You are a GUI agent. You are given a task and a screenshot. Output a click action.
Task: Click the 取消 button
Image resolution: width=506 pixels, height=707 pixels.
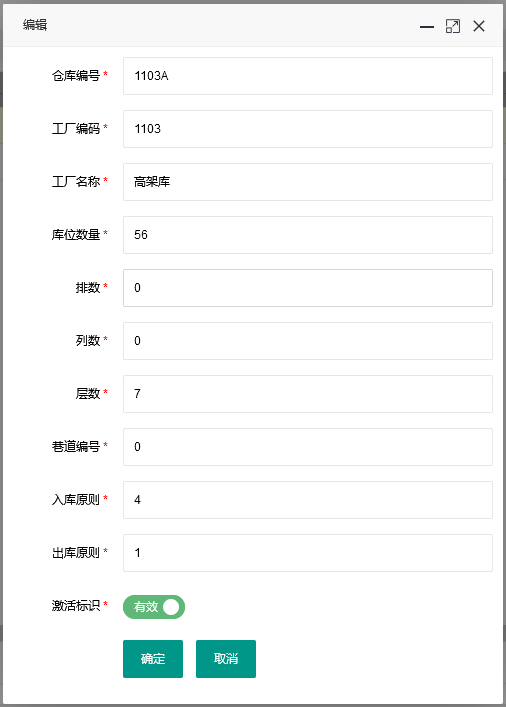[226, 659]
